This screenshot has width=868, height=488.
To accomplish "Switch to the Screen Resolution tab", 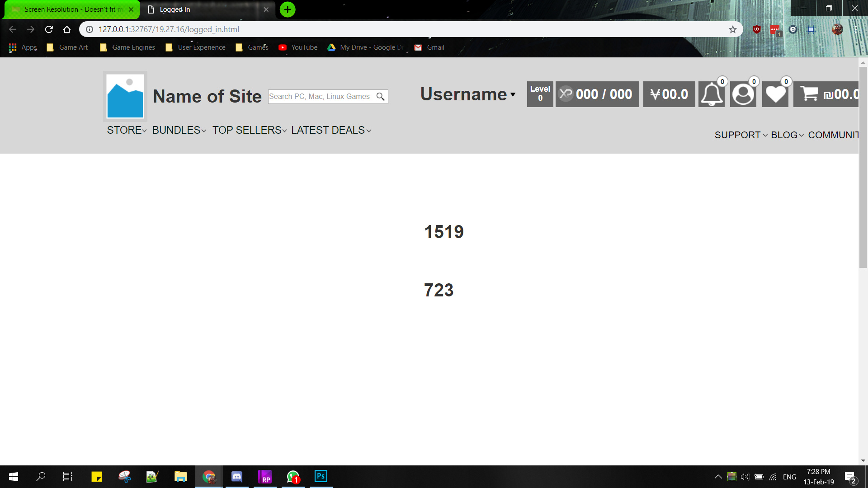I will tap(72, 9).
